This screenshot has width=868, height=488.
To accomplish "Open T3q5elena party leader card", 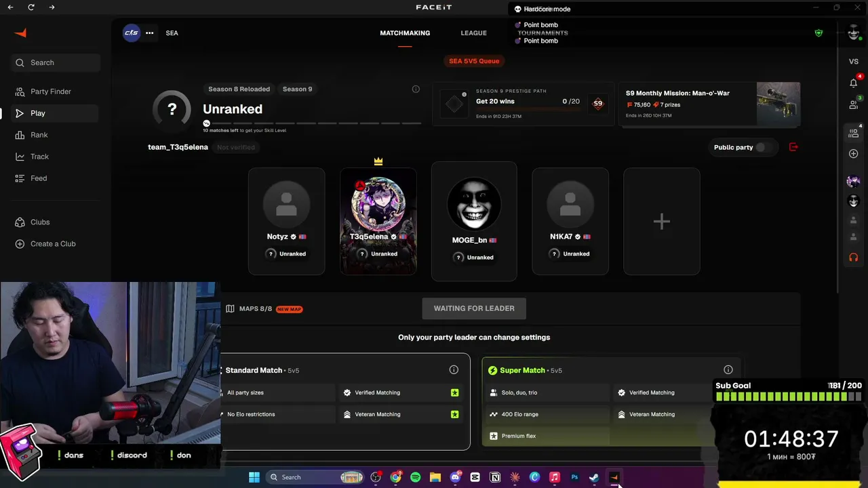I will pos(378,222).
